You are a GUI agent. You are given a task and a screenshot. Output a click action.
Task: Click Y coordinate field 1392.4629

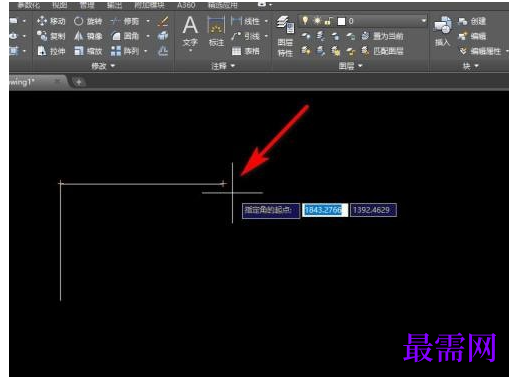tap(373, 210)
